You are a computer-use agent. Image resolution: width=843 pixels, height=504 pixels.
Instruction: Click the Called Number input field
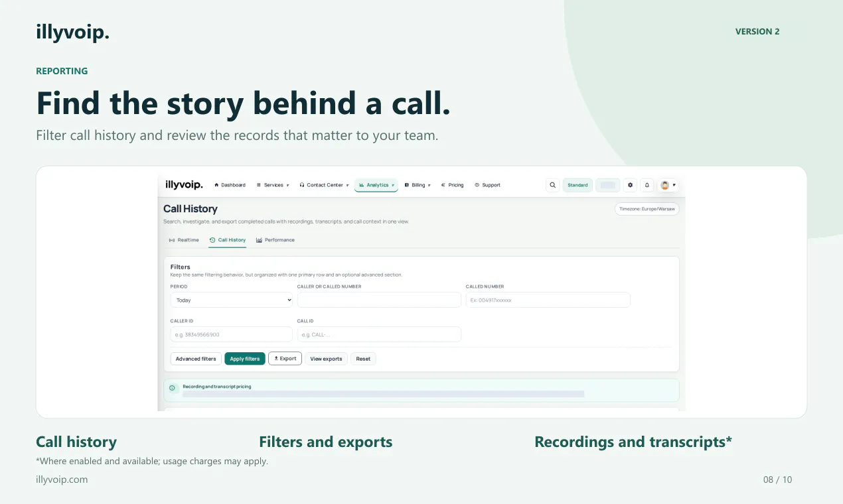pyautogui.click(x=548, y=300)
